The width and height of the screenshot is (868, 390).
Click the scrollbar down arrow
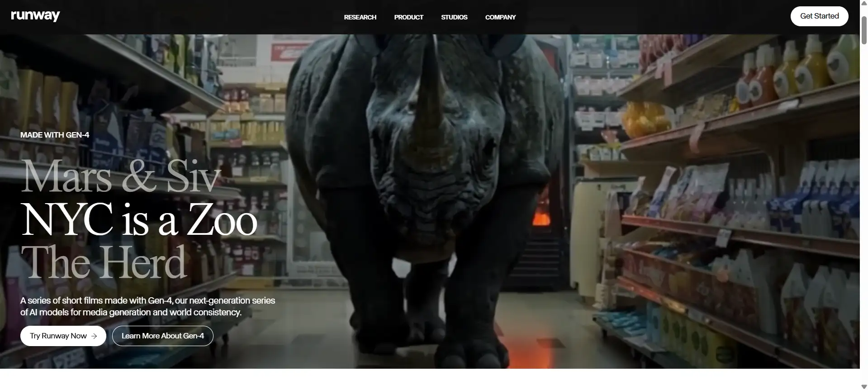864,386
